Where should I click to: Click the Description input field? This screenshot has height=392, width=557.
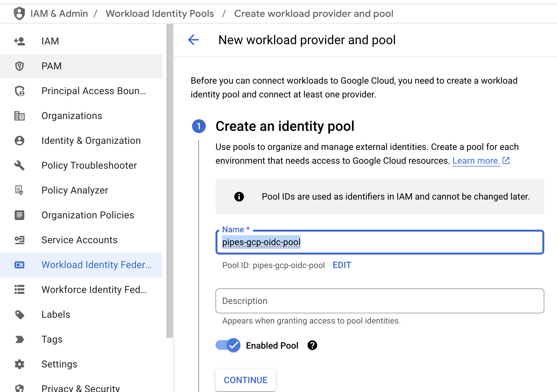tap(380, 301)
